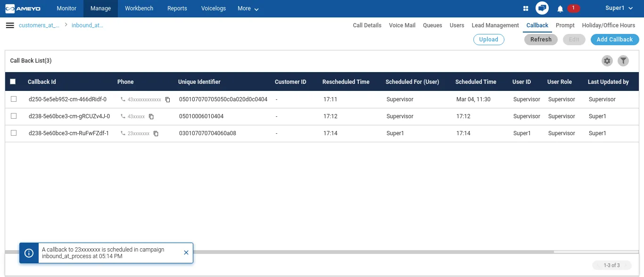
Task: Click unique identifier 05010006010404
Action: tap(201, 116)
